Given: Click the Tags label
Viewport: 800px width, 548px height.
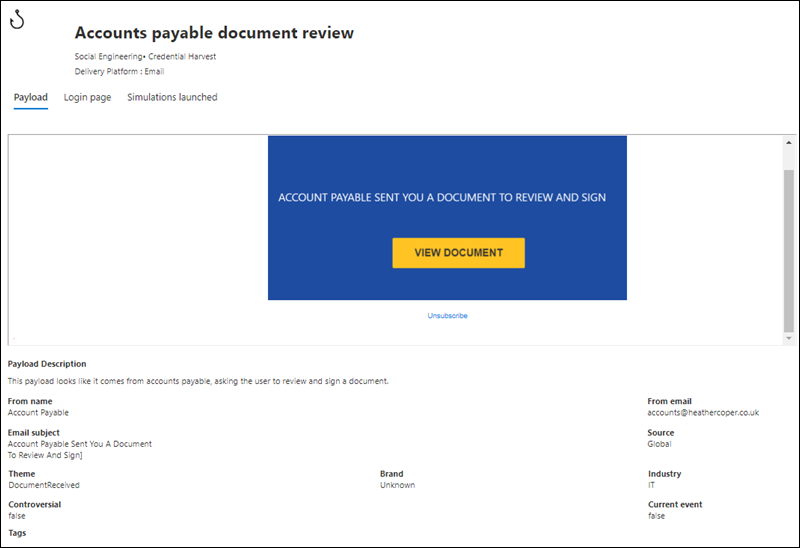Looking at the screenshot, I should pyautogui.click(x=17, y=533).
